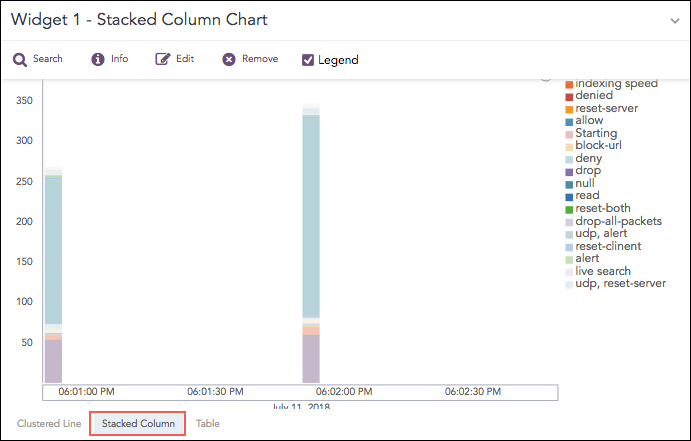Open the Table tab

208,424
